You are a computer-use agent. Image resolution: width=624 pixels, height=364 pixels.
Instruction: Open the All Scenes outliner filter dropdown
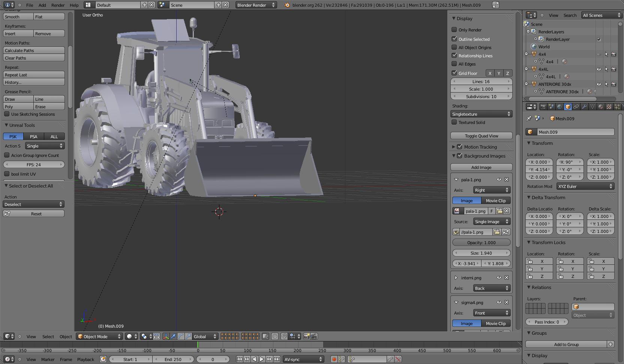601,15
